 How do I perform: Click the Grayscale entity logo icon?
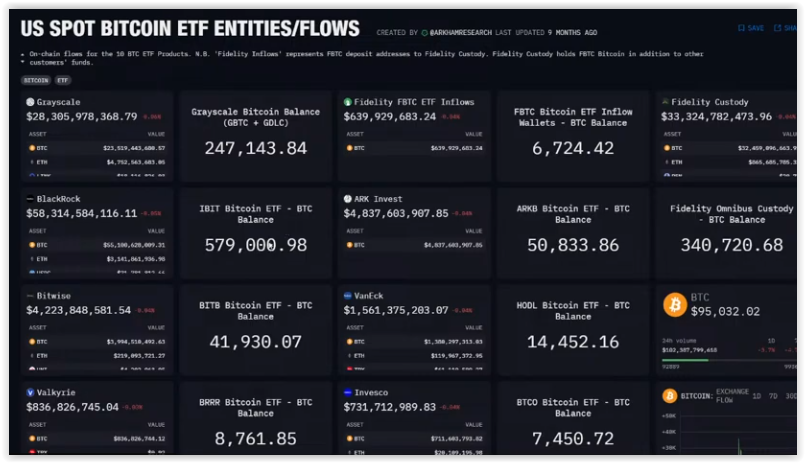click(x=30, y=102)
